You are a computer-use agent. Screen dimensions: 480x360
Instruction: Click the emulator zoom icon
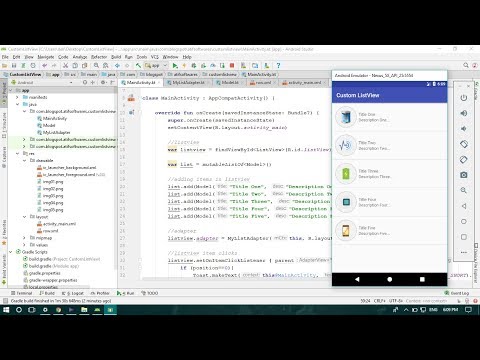[464, 190]
